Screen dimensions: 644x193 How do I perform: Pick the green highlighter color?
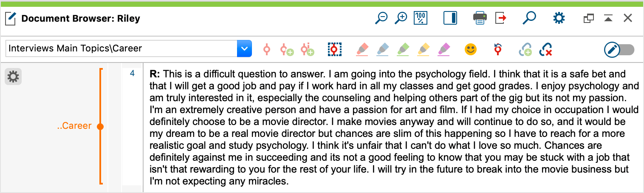point(403,49)
